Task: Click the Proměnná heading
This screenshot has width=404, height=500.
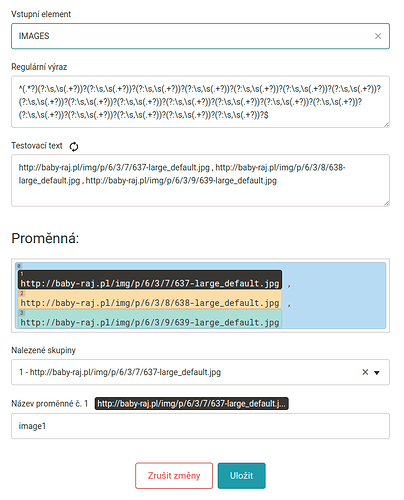Action: (45, 239)
